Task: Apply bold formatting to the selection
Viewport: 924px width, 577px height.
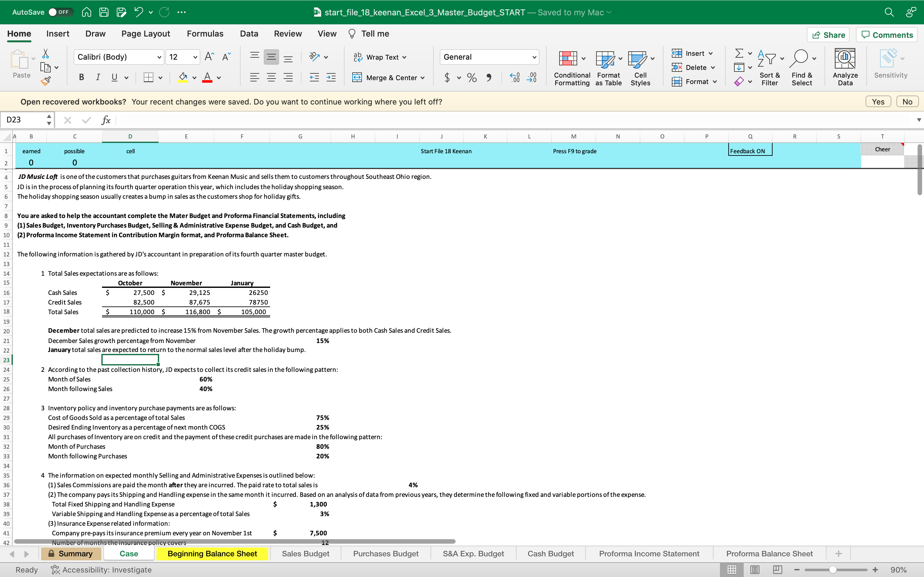Action: point(81,78)
